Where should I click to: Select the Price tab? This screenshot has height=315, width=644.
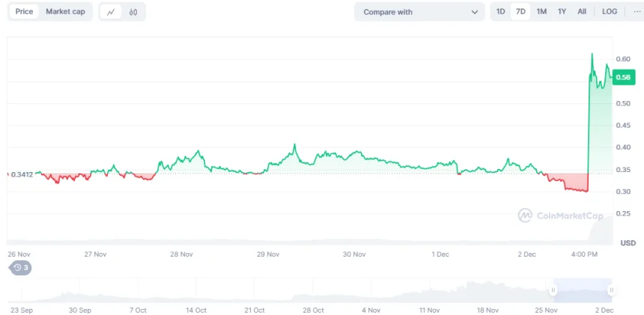point(24,12)
